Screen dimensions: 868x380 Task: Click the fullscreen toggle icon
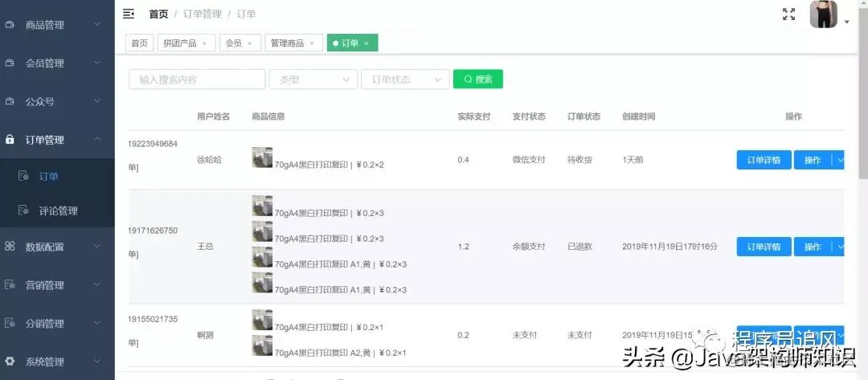[788, 14]
